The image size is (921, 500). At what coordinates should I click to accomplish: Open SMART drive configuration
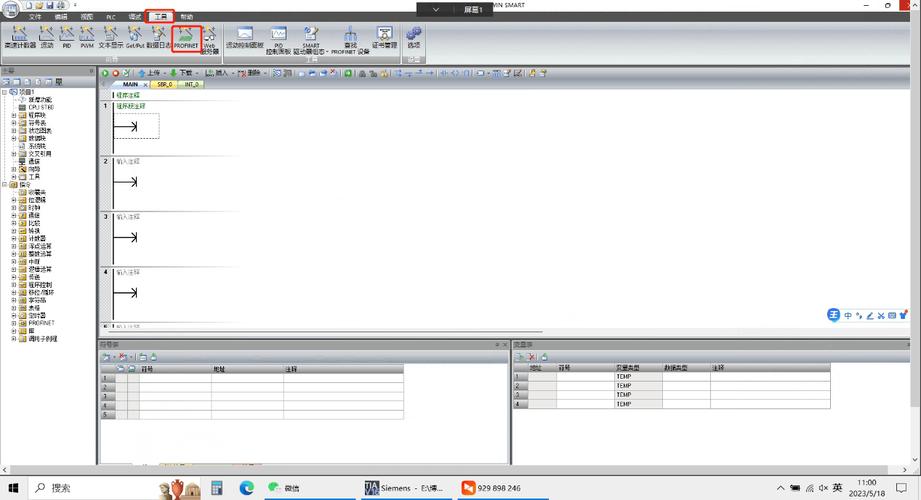[311, 40]
